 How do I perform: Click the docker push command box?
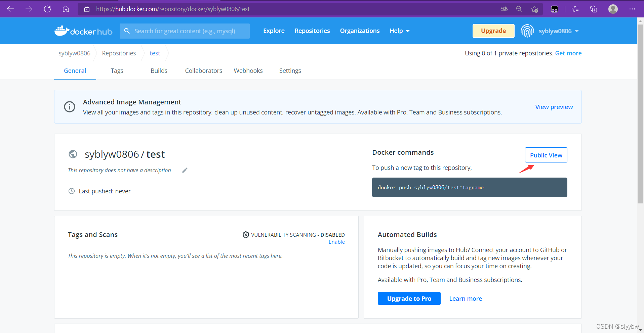tap(470, 187)
